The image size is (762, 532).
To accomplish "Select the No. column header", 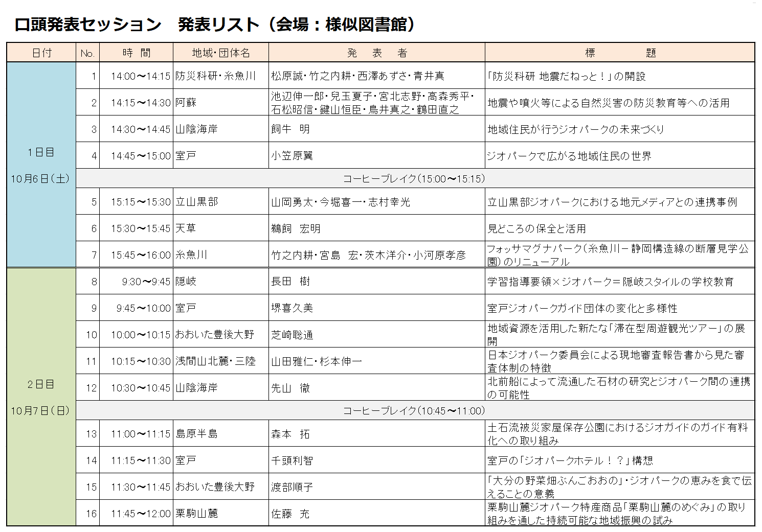I will coord(87,53).
